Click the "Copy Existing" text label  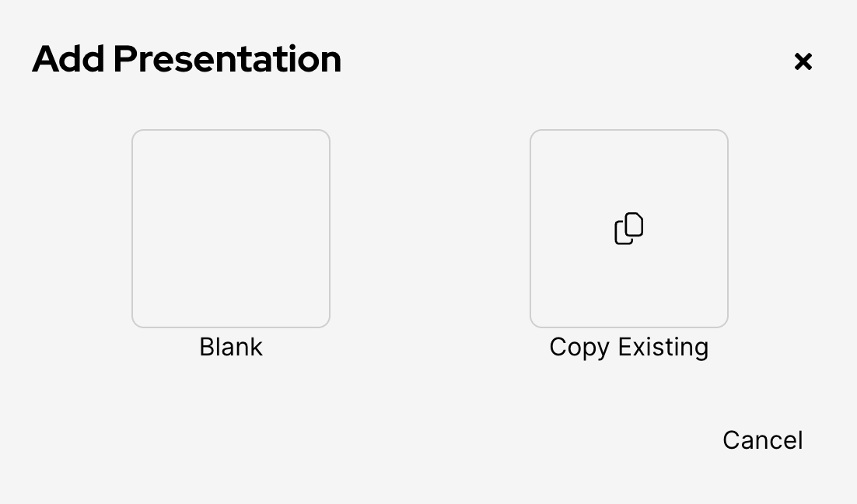pyautogui.click(x=628, y=347)
